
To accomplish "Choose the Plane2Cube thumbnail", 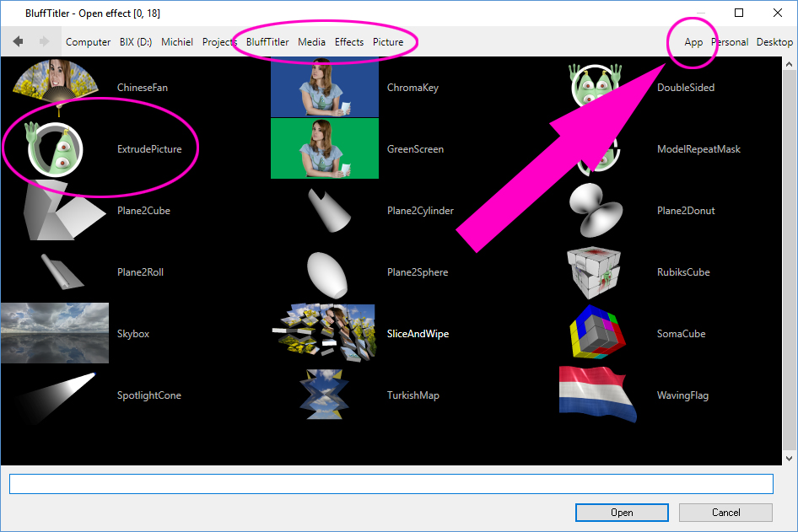I will (63, 211).
